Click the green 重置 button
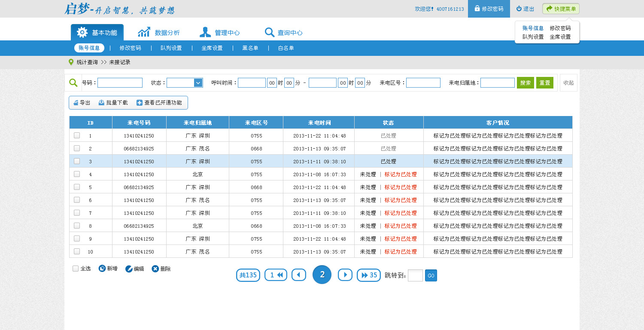Viewport: 644px width, 330px height. [545, 82]
